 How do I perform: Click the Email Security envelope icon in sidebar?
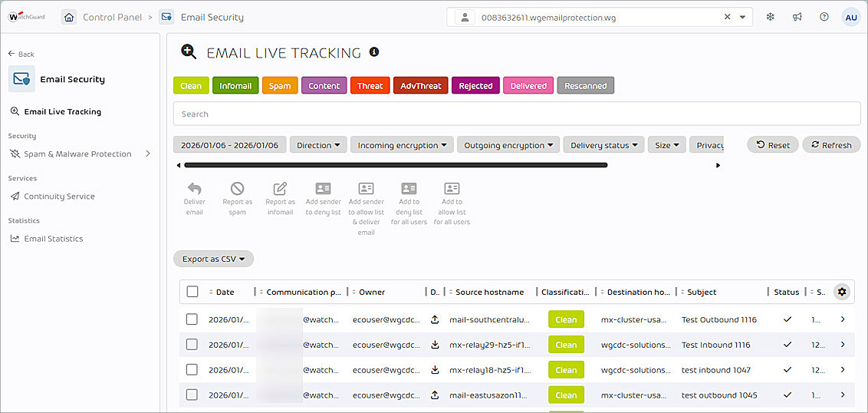pyautogui.click(x=21, y=79)
